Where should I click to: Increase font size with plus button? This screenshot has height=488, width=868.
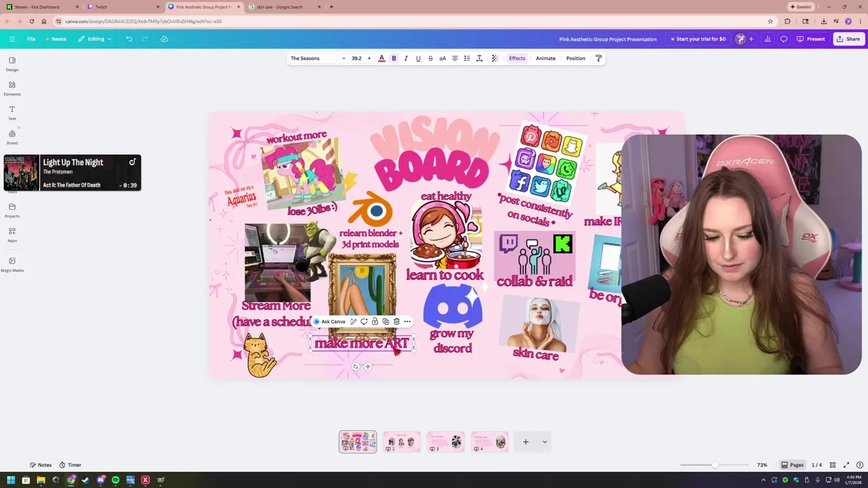click(369, 58)
